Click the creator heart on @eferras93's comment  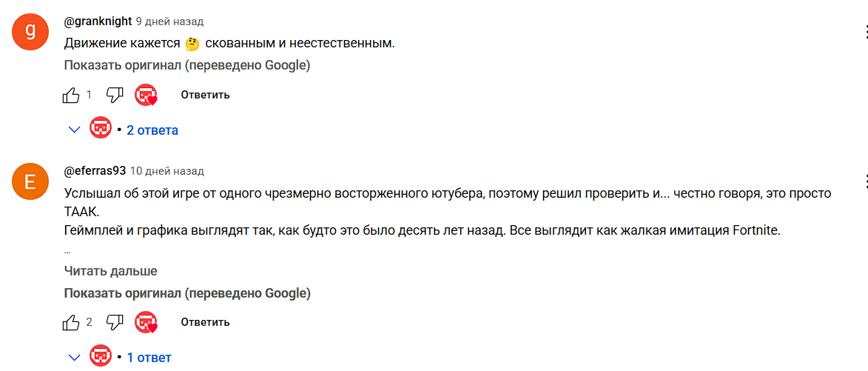(x=146, y=322)
